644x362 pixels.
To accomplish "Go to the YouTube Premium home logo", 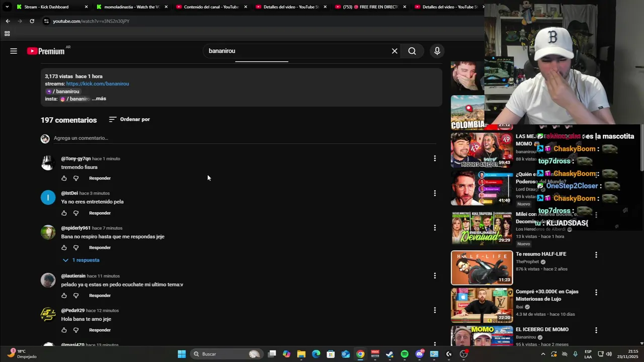I will 46,51.
